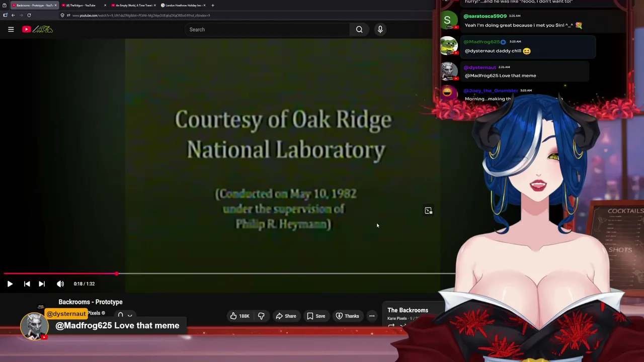This screenshot has height=362, width=644.
Task: Open The Backrooms playlist title
Action: [x=408, y=310]
